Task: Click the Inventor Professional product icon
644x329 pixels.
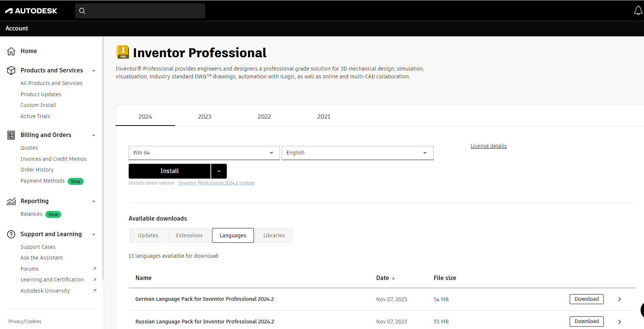Action: tap(123, 52)
